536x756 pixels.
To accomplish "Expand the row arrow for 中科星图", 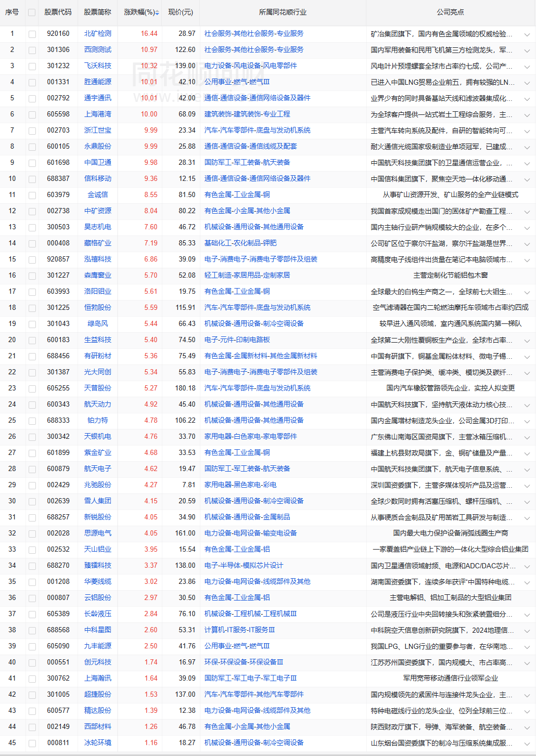I will 527,631.
